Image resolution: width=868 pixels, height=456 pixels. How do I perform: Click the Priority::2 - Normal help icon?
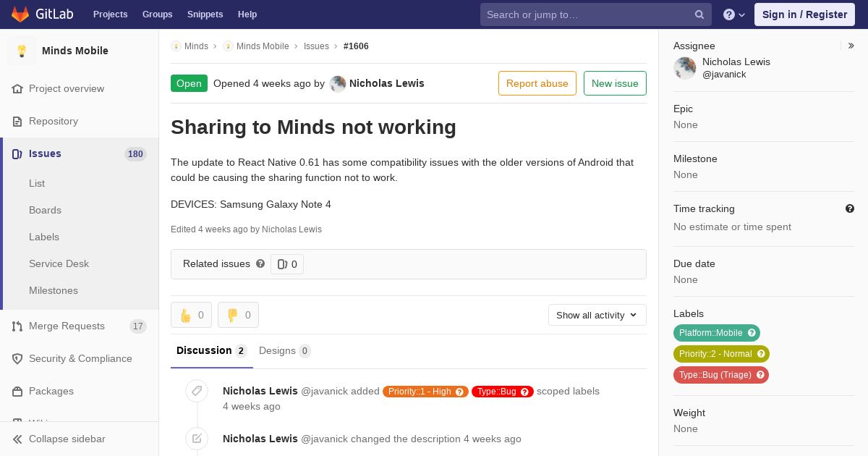[x=761, y=354]
